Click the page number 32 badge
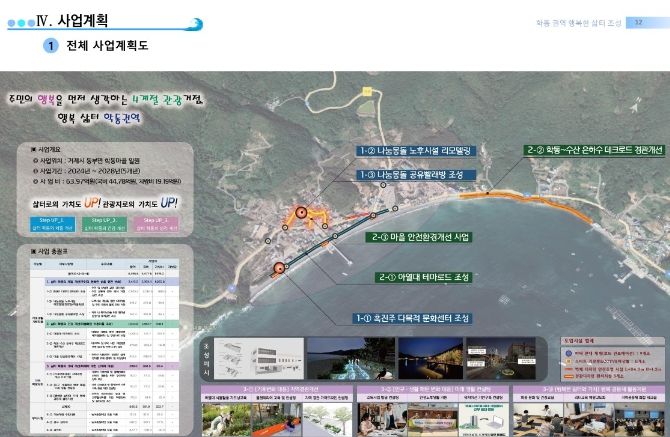The image size is (670, 437). 638,23
